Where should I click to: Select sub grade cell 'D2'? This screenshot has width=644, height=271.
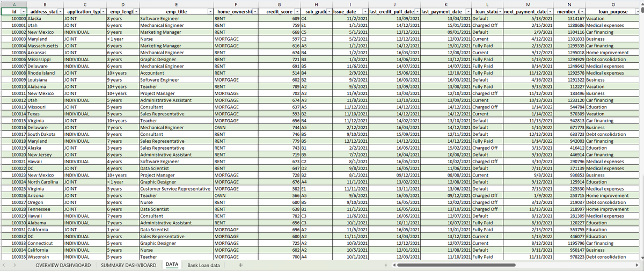316,169
